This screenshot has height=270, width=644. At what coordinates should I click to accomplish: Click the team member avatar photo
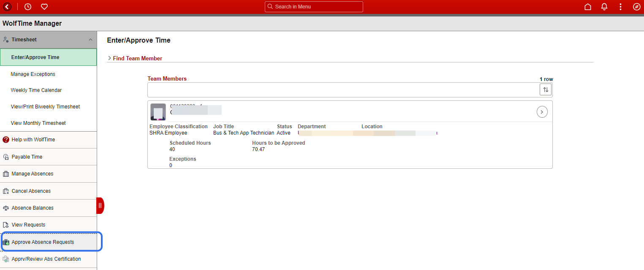tap(158, 112)
